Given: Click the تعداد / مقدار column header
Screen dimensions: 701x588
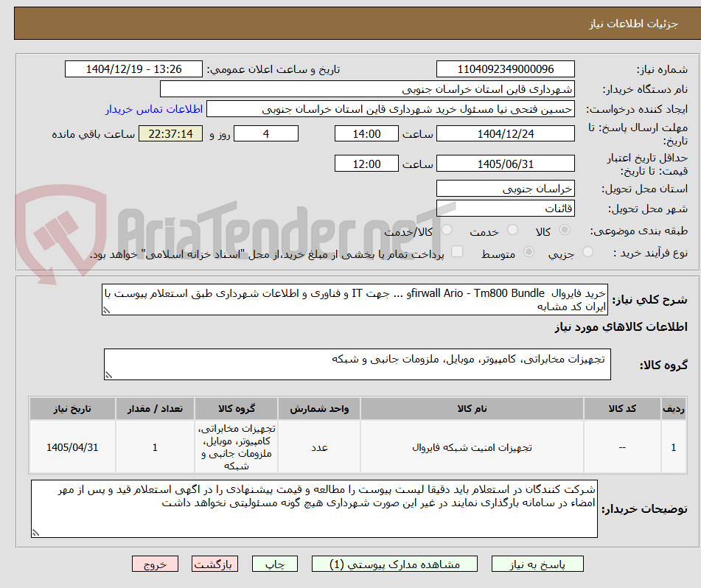Looking at the screenshot, I should coord(155,408).
